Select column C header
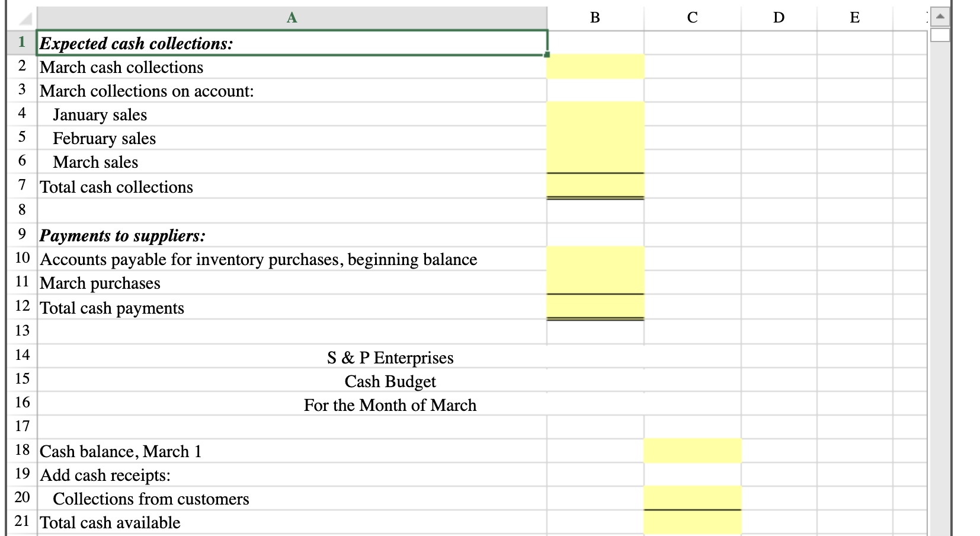This screenshot has height=536, width=980. [x=692, y=18]
